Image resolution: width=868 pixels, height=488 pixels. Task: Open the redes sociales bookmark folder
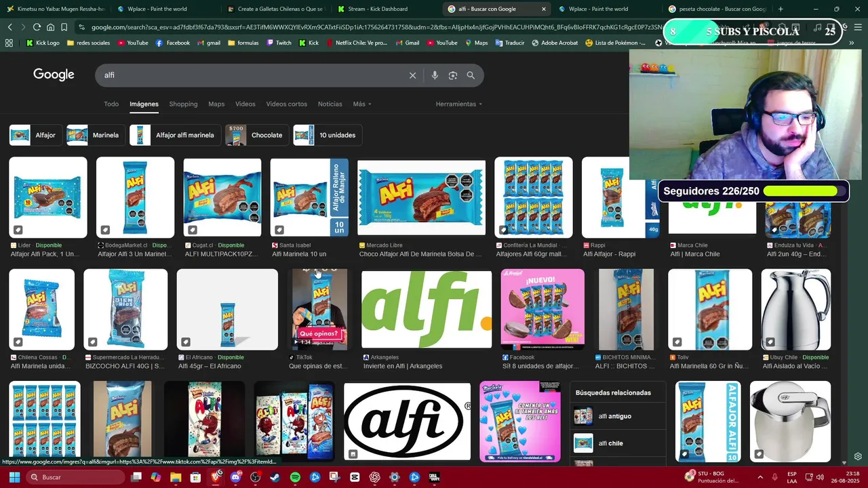88,43
